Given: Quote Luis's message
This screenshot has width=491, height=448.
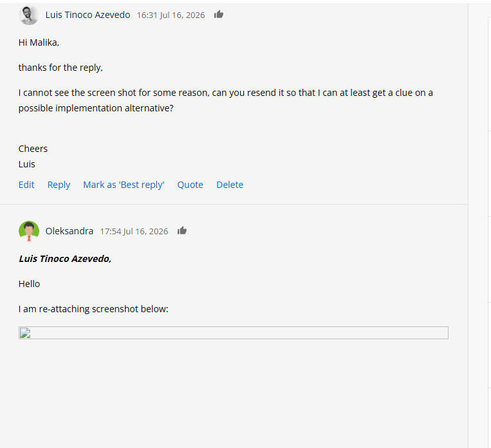Looking at the screenshot, I should 190,185.
